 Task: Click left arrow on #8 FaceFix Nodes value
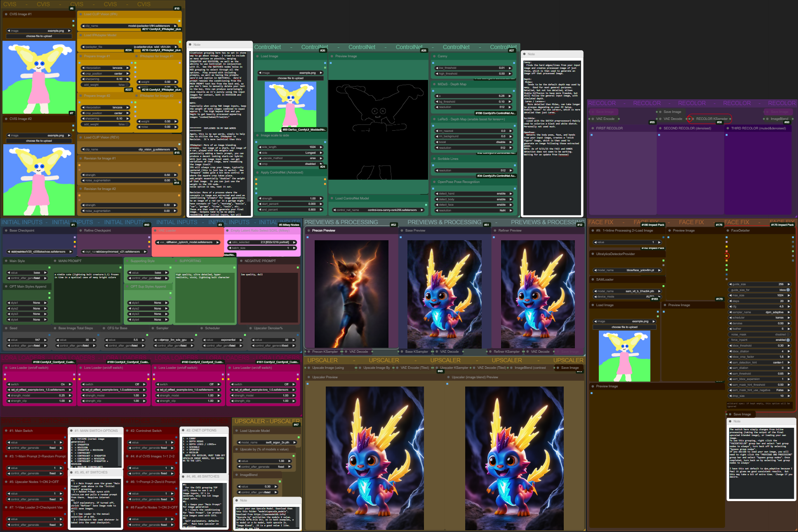[x=129, y=519]
